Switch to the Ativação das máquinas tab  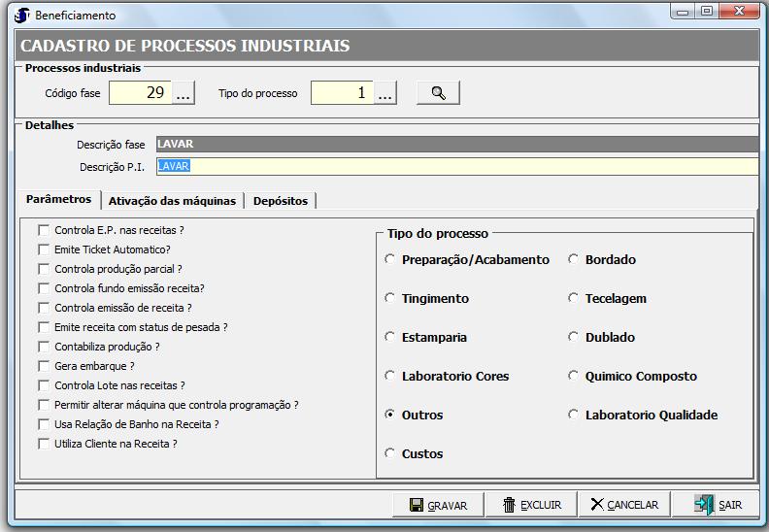(x=172, y=201)
